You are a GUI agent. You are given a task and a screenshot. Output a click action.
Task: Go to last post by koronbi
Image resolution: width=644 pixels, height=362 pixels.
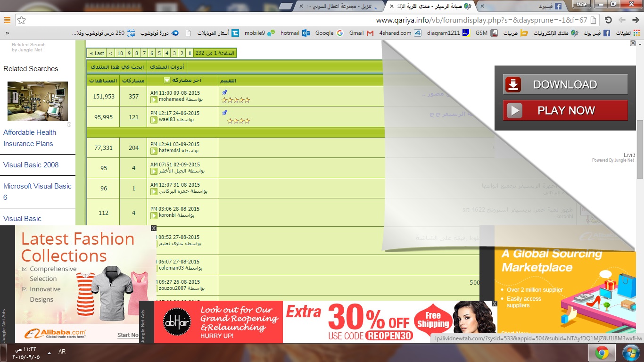[154, 215]
